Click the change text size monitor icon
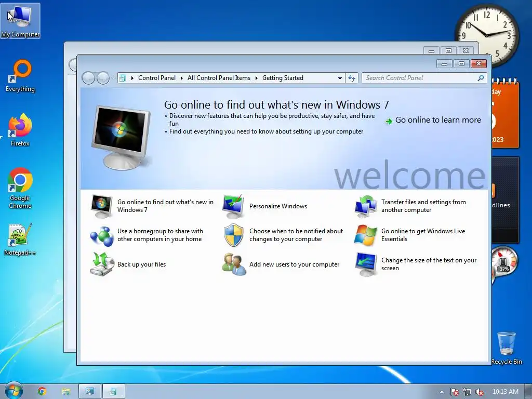This screenshot has height=399, width=532. point(366,264)
